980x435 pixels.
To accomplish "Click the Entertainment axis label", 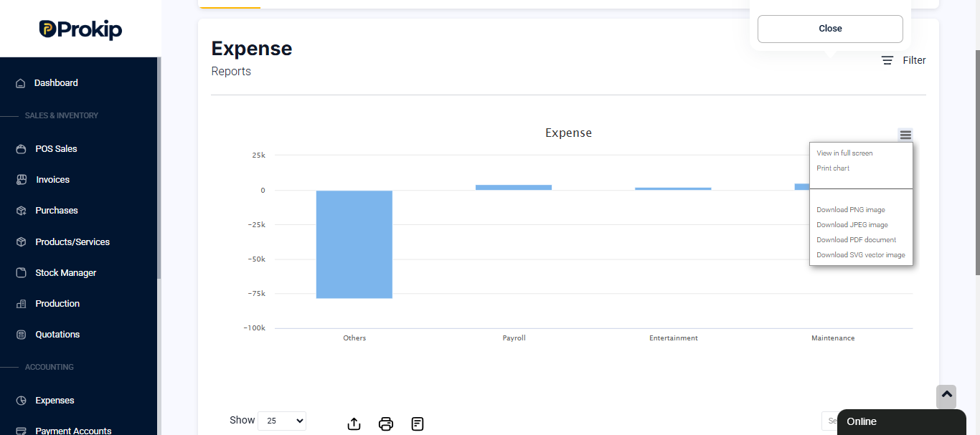I will tap(674, 338).
